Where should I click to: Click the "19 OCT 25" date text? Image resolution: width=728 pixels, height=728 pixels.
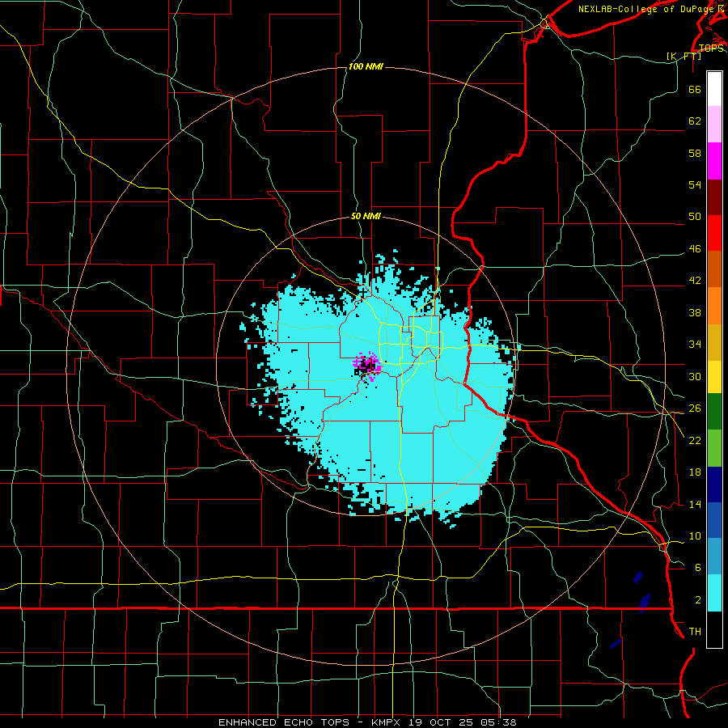(x=442, y=722)
